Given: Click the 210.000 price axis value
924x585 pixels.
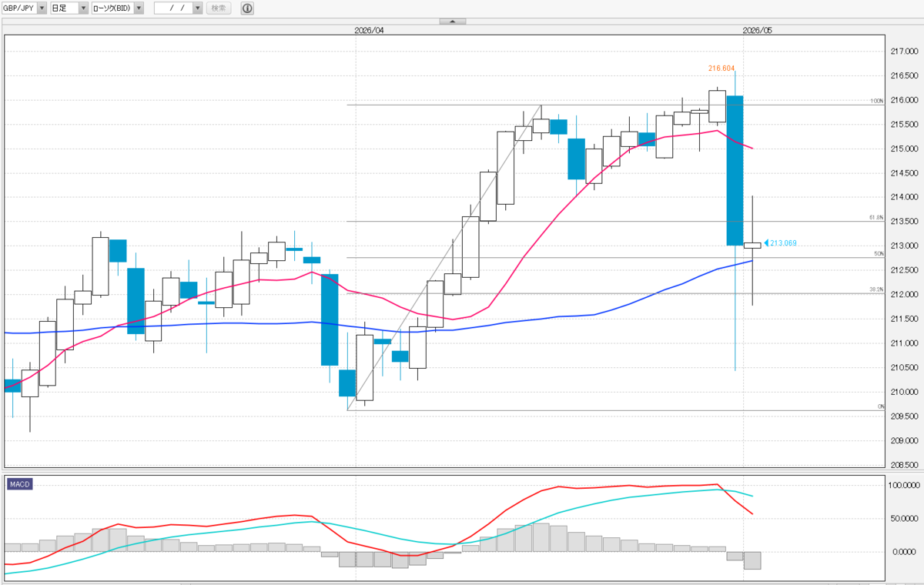Looking at the screenshot, I should [x=904, y=392].
